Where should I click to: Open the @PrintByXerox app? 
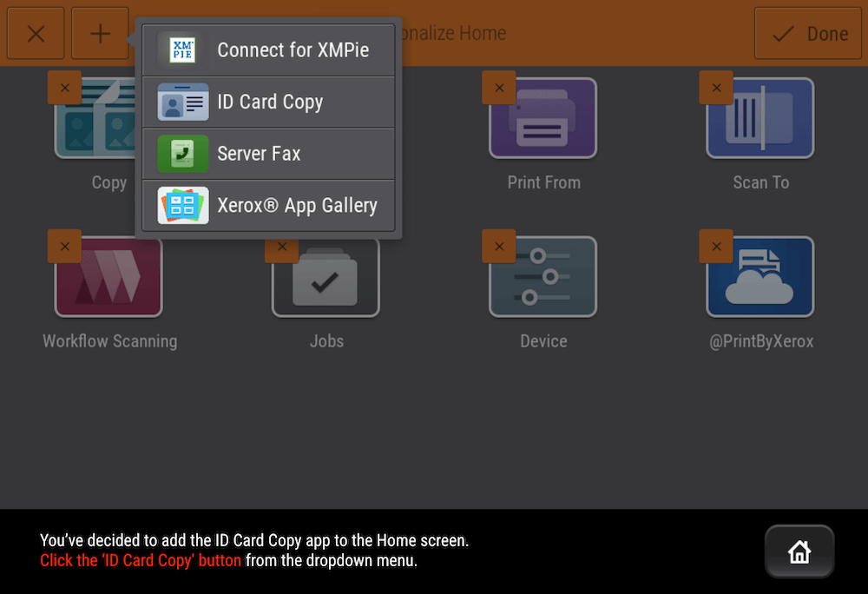coord(759,276)
